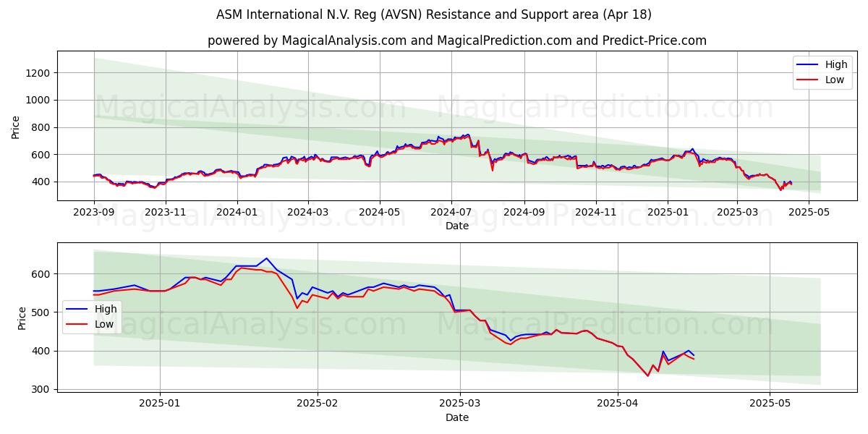This screenshot has height=434, width=868.
Task: Click the '2024-03' tick label on the top chart
Action: [308, 211]
